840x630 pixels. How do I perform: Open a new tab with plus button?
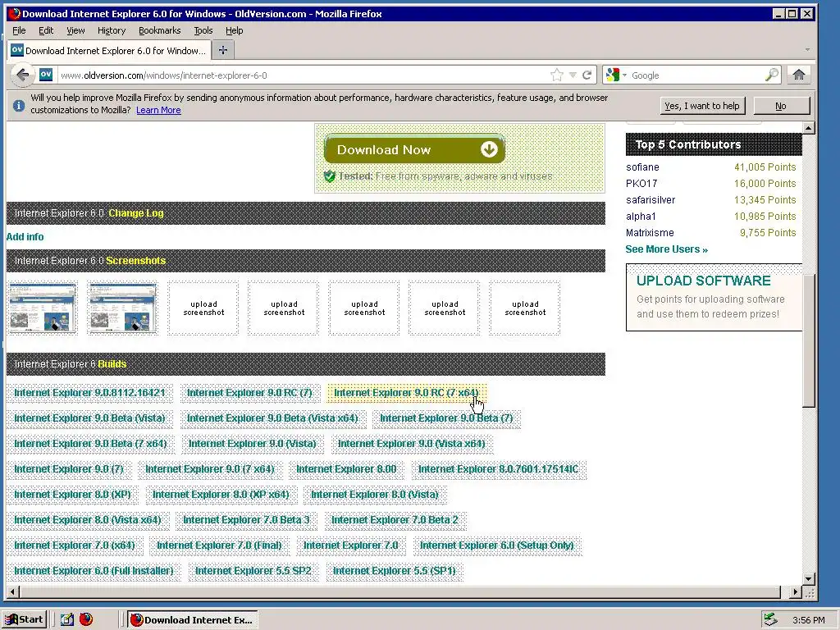(x=223, y=50)
